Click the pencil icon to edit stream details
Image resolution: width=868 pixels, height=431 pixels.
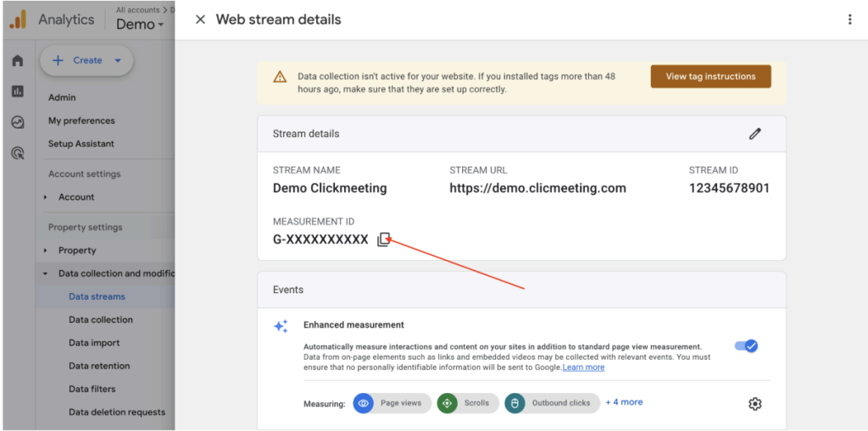click(x=754, y=134)
